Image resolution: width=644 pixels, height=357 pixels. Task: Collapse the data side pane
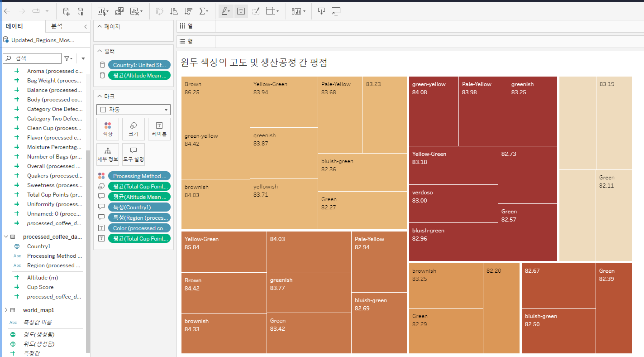click(x=86, y=27)
